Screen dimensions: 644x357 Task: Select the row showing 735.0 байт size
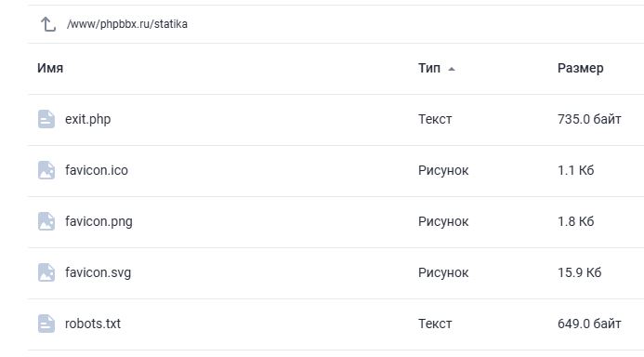335,120
